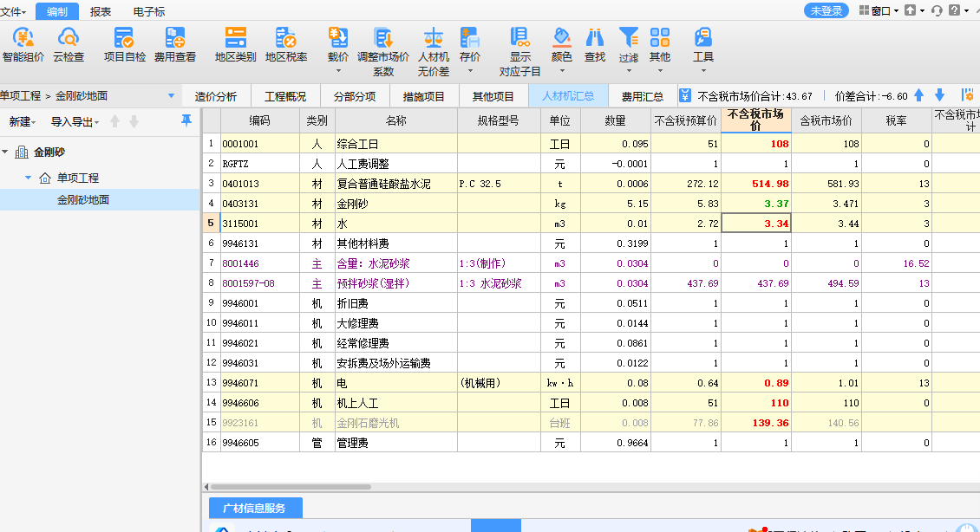Start 项目自检 self-check
The width and height of the screenshot is (980, 532).
124,44
